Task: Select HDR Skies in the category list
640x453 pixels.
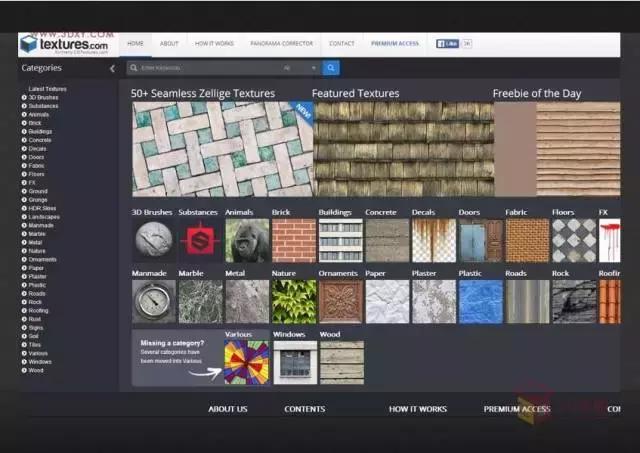Action: [43, 207]
